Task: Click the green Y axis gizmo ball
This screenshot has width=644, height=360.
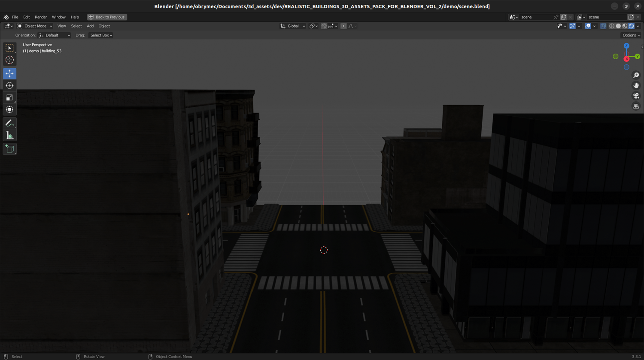Action: [638, 57]
